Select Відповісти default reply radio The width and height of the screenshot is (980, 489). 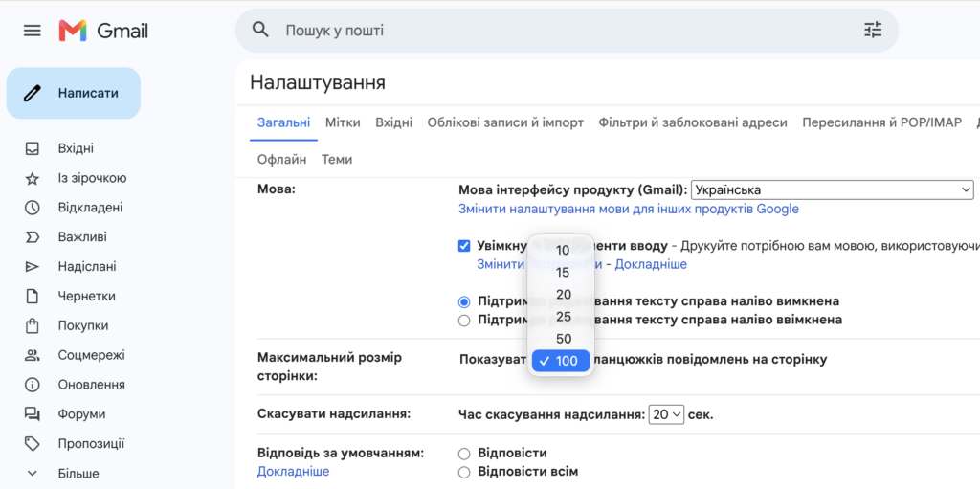tap(464, 454)
